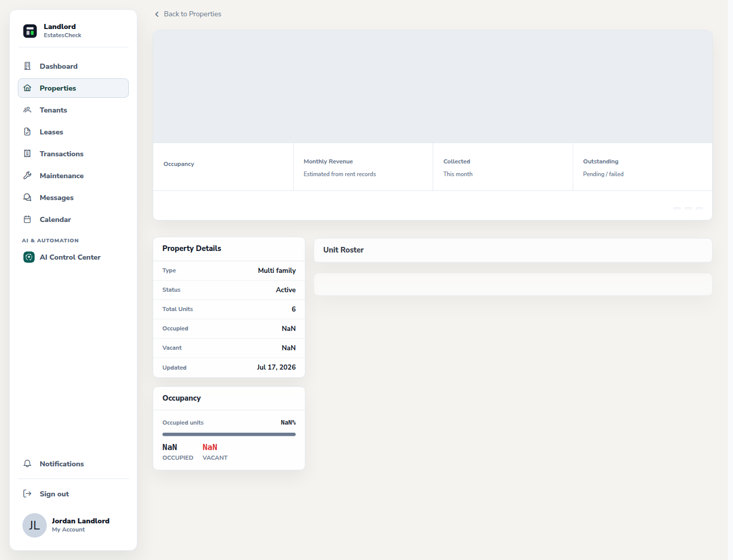733x560 pixels.
Task: Click the Calendar icon in sidebar
Action: coord(27,219)
